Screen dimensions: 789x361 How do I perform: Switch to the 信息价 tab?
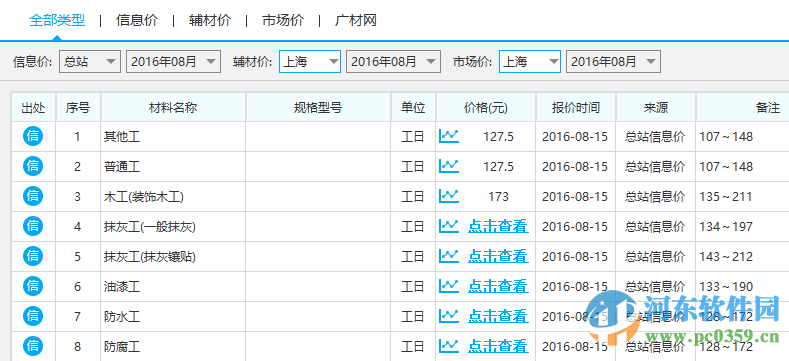tap(137, 21)
